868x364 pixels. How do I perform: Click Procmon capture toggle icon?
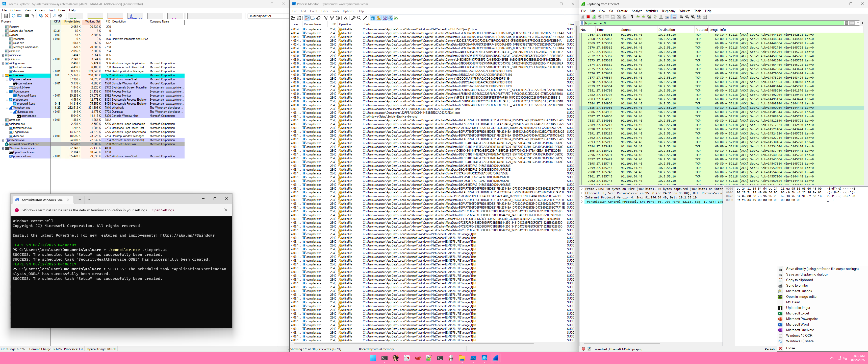click(x=307, y=18)
